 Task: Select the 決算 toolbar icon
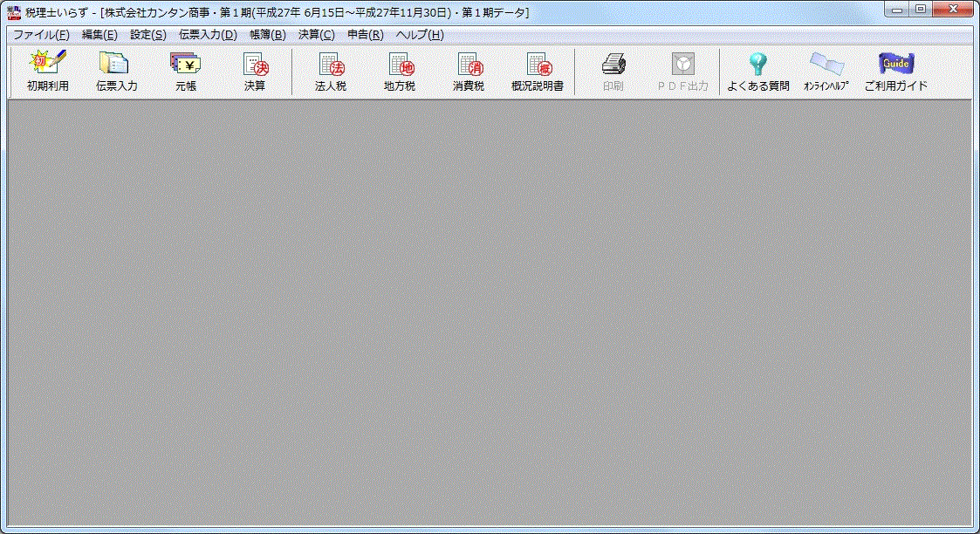(x=255, y=72)
